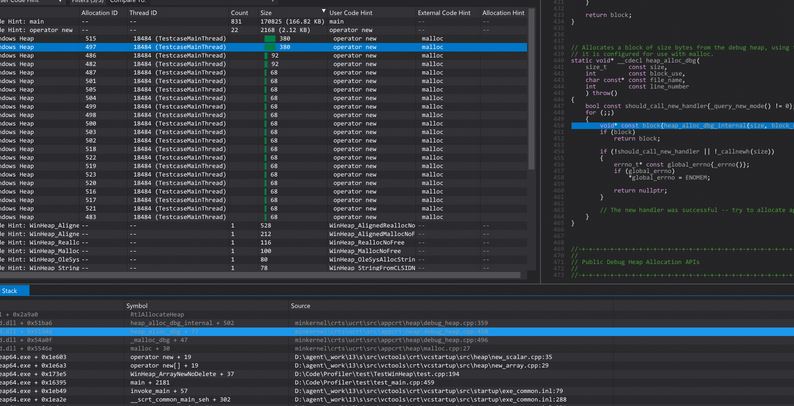Select the allocation row with ID 521
This screenshot has width=794, height=406.
263,209
